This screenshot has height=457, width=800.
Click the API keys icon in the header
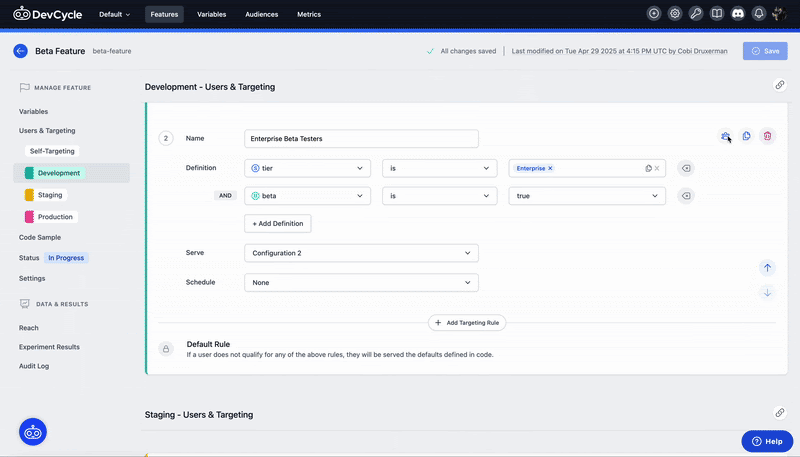[x=696, y=14]
